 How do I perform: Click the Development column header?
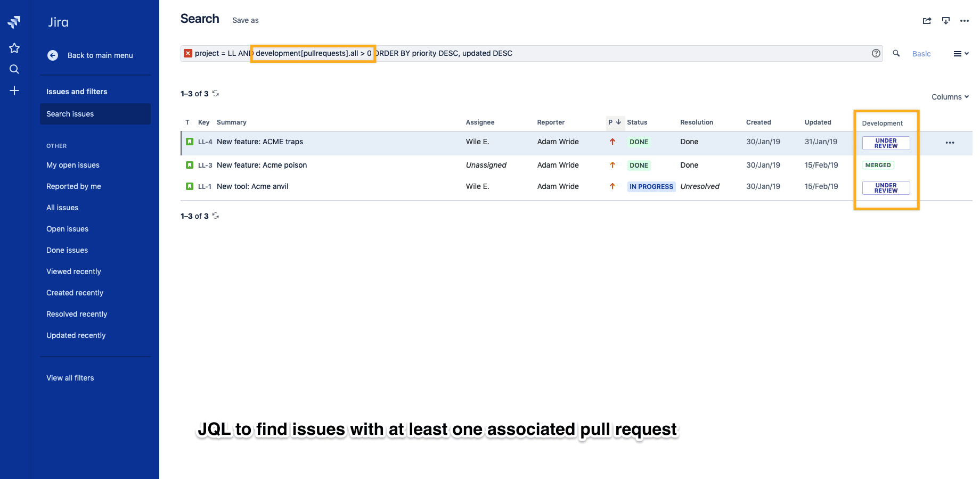(x=882, y=123)
